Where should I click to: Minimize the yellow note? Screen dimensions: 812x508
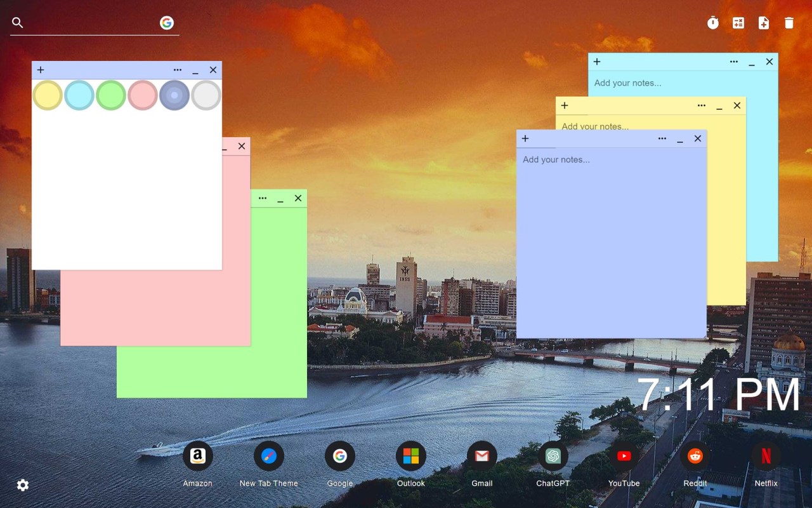(719, 107)
